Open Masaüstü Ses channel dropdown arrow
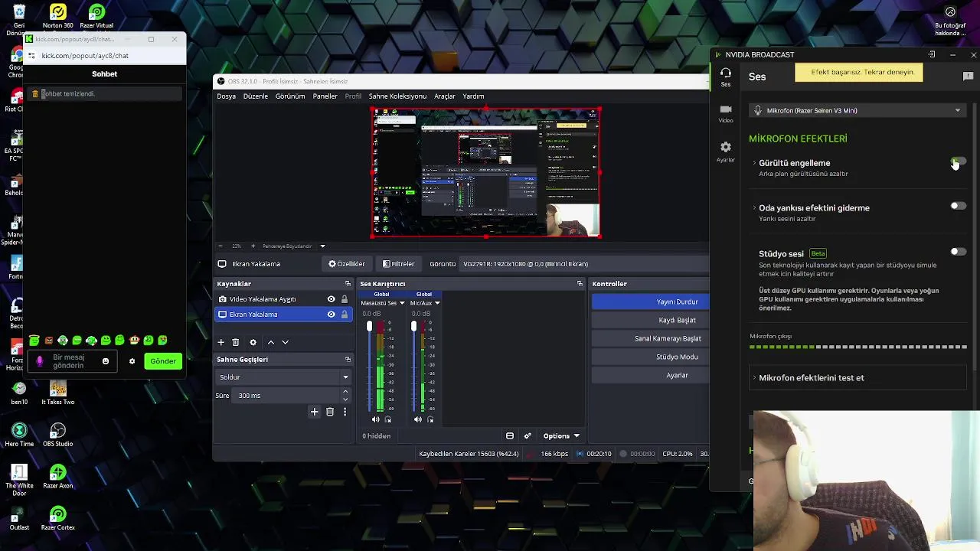 402,303
